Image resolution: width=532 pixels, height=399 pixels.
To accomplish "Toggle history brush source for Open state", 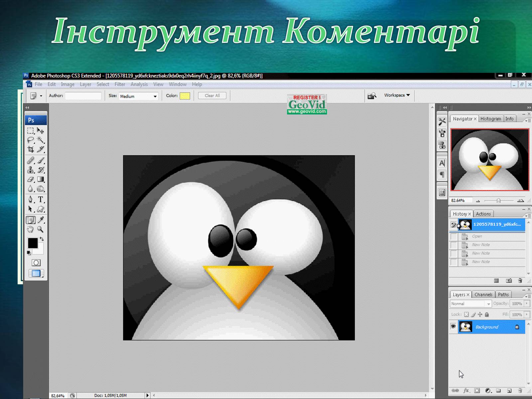I will tap(454, 236).
